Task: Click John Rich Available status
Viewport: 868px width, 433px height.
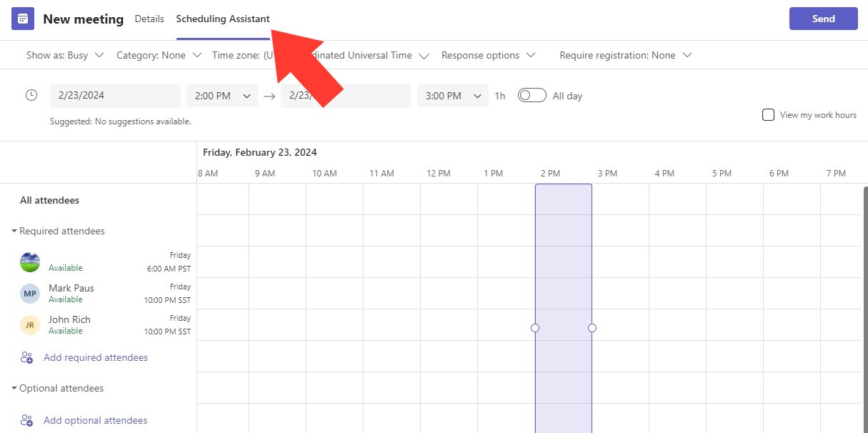Action: coord(66,331)
